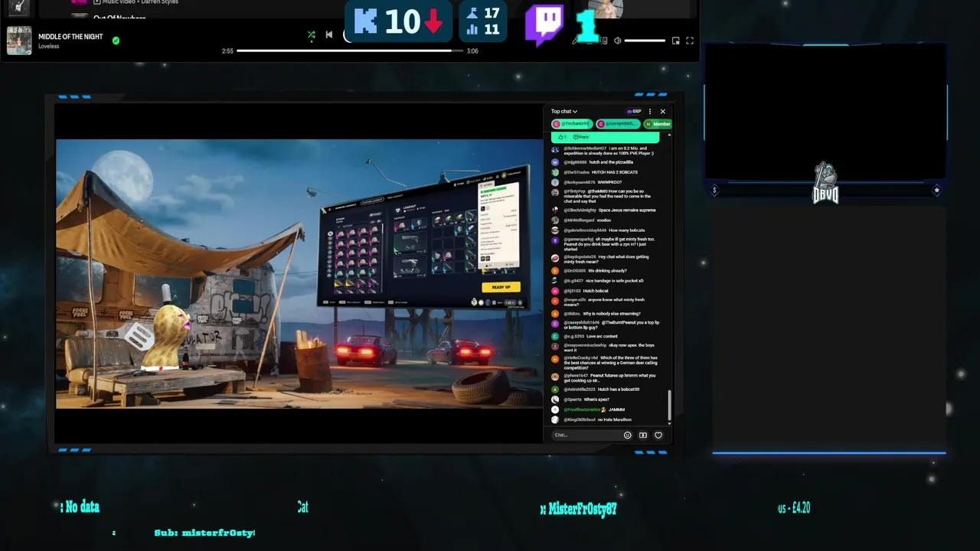Click username @caseyshiloh1646 in chat
Viewport: 980px width, 551px height.
point(582,323)
